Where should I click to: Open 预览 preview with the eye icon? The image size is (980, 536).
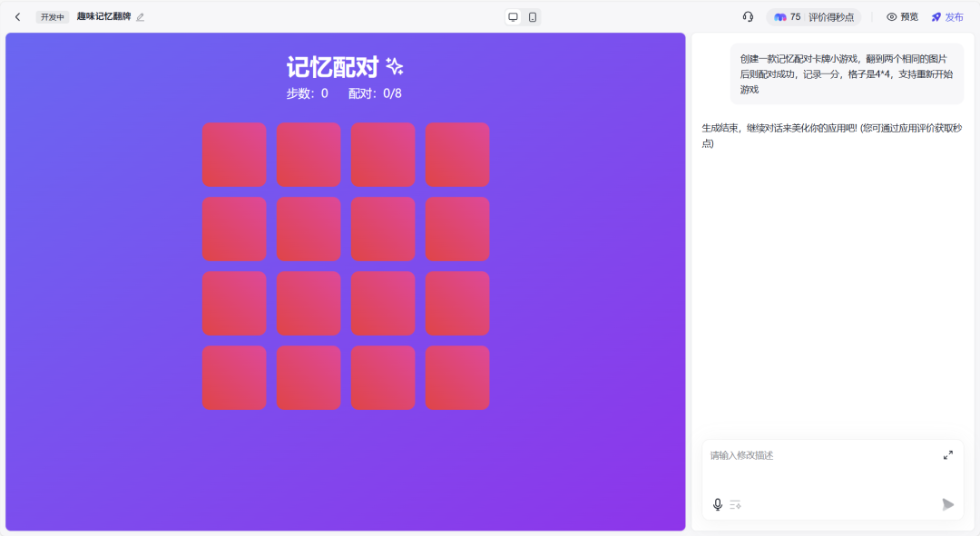point(902,16)
